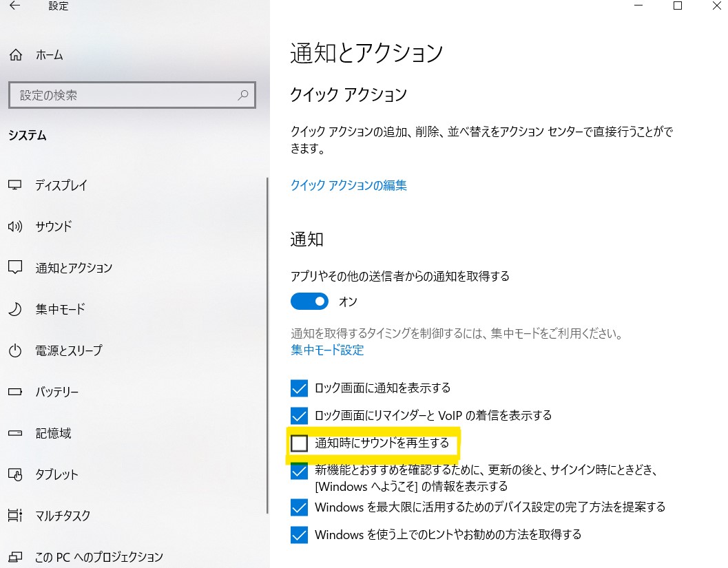The width and height of the screenshot is (728, 568).
Task: Open the サウンド settings icon
Action: click(x=14, y=226)
